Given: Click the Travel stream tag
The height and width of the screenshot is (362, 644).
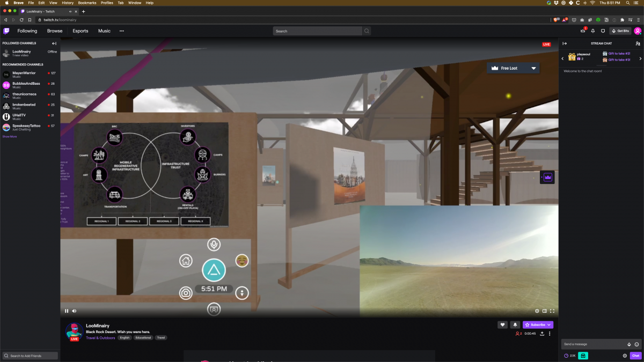Looking at the screenshot, I should 161,338.
